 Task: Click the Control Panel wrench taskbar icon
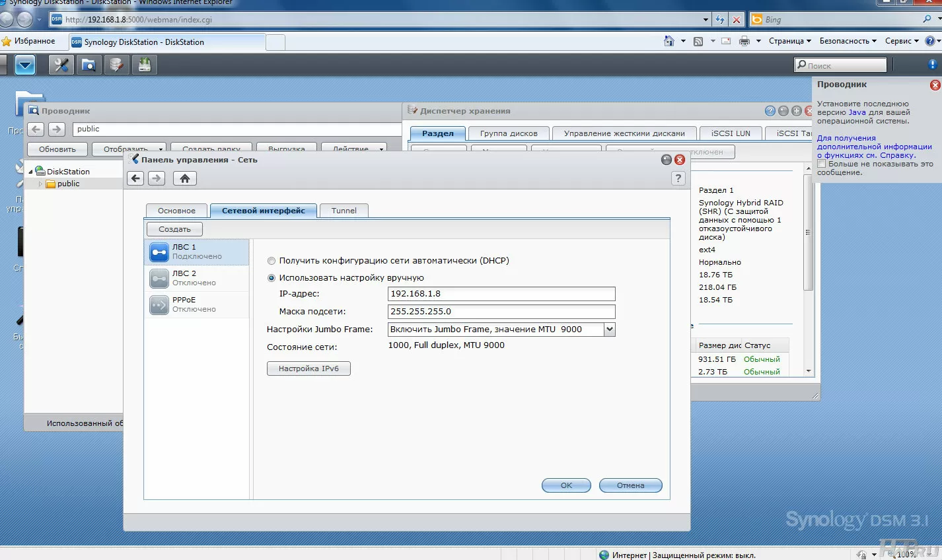(x=61, y=65)
